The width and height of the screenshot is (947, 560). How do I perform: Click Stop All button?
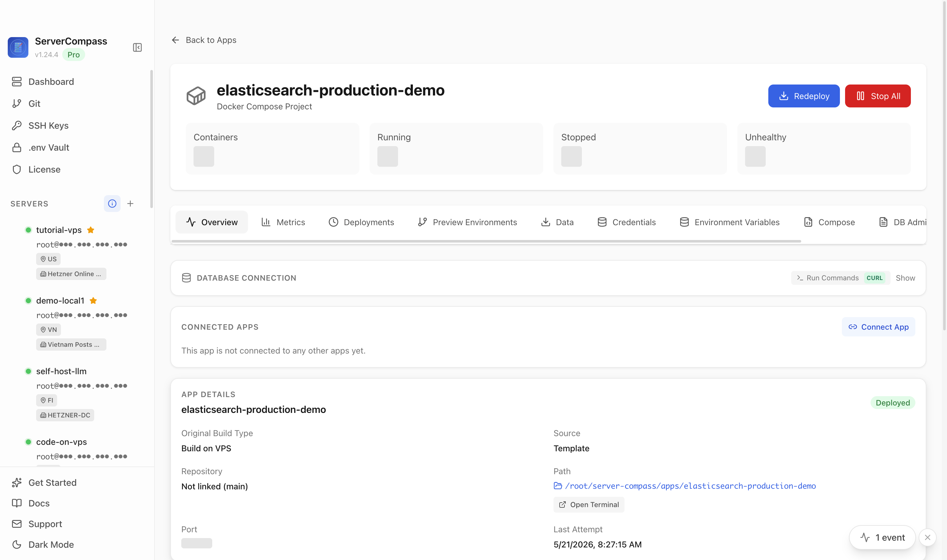click(x=878, y=96)
